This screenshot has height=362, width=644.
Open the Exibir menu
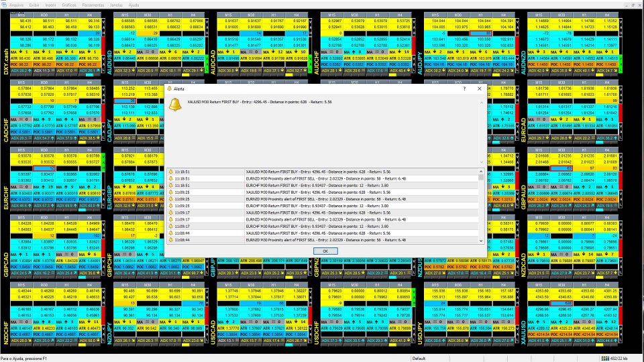(34, 5)
